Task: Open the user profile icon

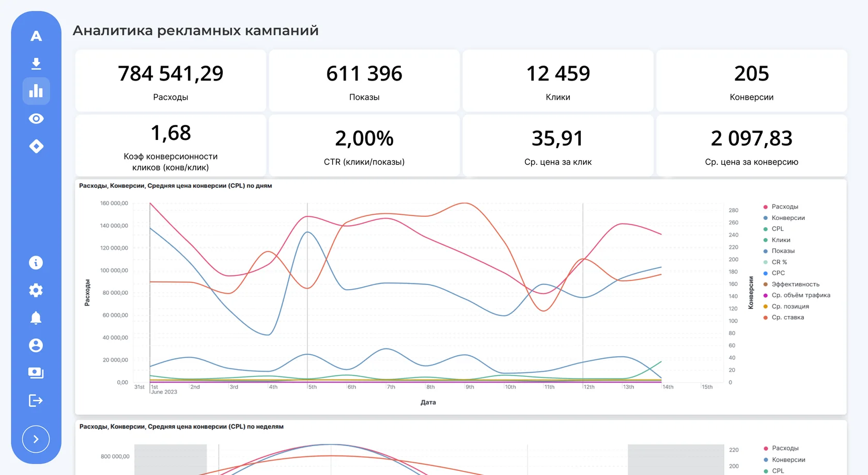Action: [36, 345]
